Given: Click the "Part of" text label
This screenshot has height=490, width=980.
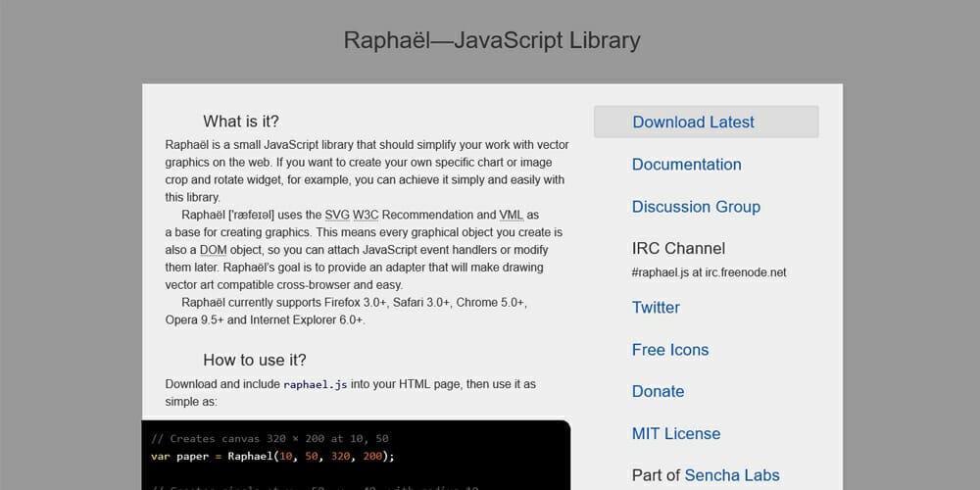Looking at the screenshot, I should point(657,475).
